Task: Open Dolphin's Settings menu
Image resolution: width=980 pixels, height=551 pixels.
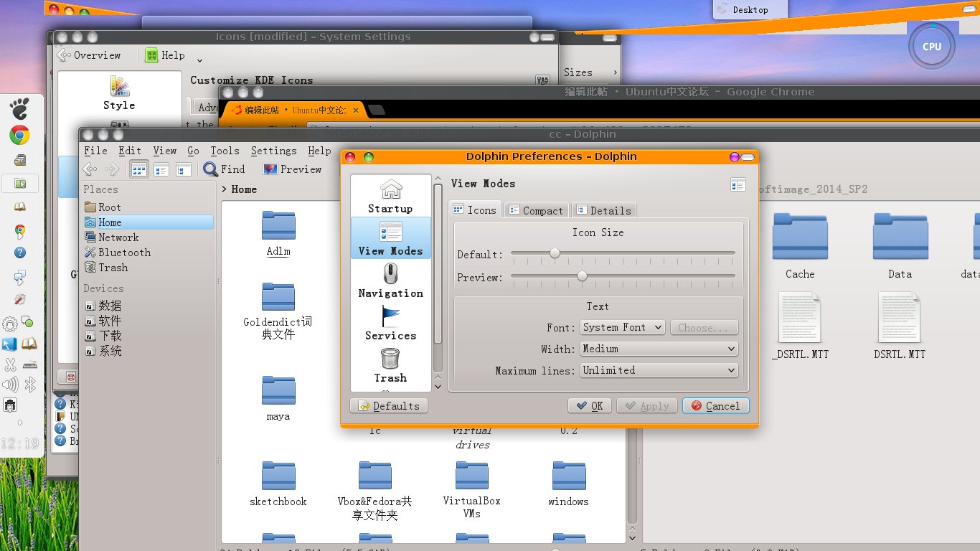Action: (273, 151)
